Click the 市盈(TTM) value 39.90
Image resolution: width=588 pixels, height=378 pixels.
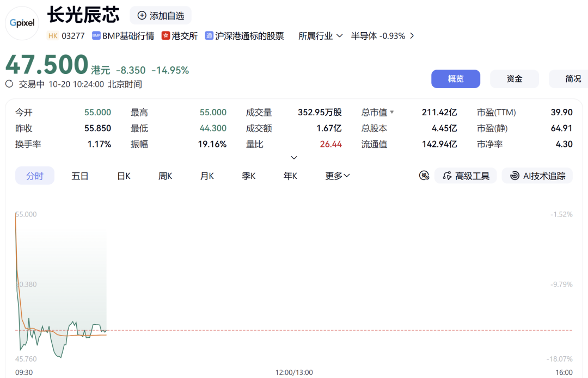point(561,113)
